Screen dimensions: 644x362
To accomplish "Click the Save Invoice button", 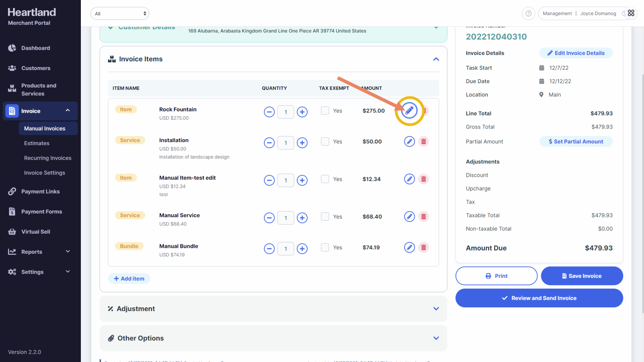I will tap(582, 276).
